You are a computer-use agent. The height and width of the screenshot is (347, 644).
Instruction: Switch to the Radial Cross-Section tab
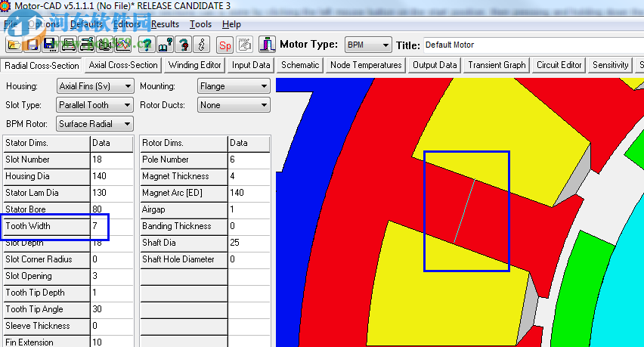pyautogui.click(x=42, y=66)
